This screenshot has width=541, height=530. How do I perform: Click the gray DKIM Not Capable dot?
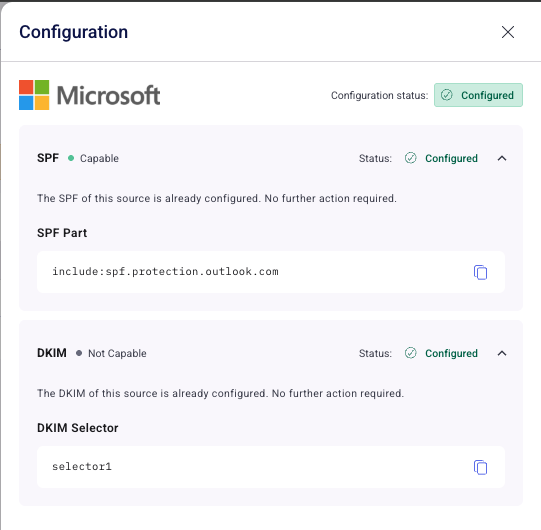coord(79,353)
